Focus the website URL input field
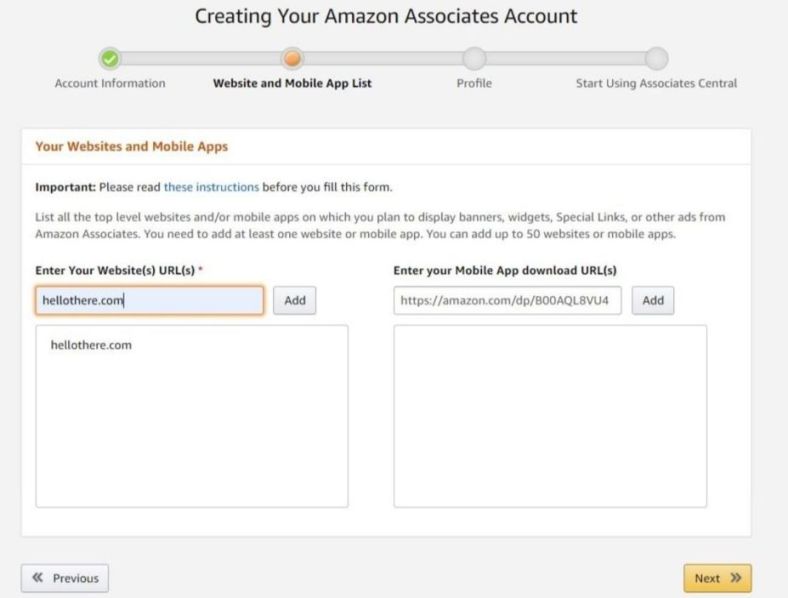 [x=149, y=301]
